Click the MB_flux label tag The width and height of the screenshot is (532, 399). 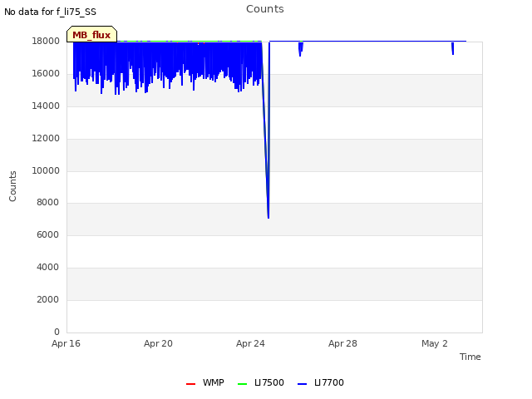tap(91, 34)
